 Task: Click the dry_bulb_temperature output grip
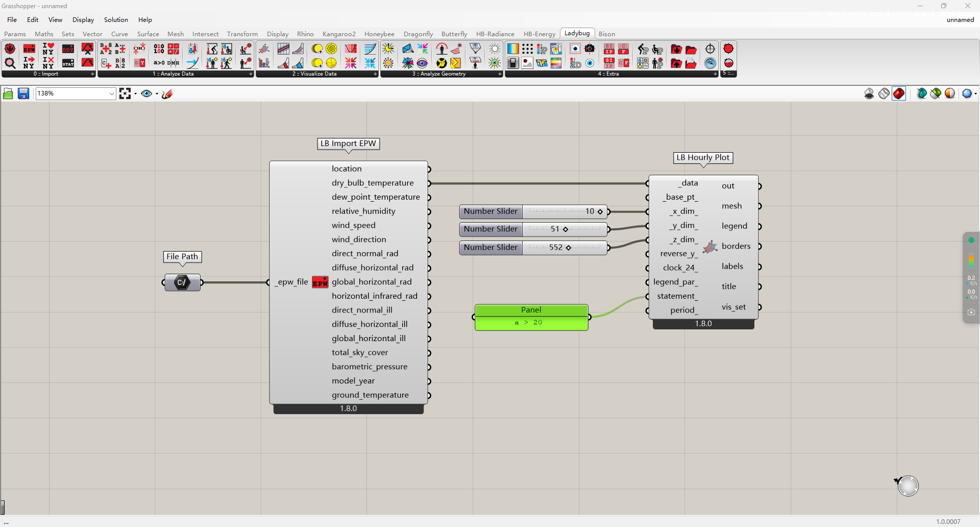(x=429, y=183)
